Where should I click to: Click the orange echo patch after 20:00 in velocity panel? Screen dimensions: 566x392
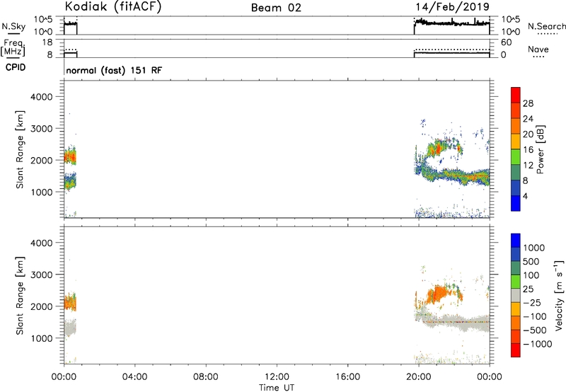tap(439, 293)
